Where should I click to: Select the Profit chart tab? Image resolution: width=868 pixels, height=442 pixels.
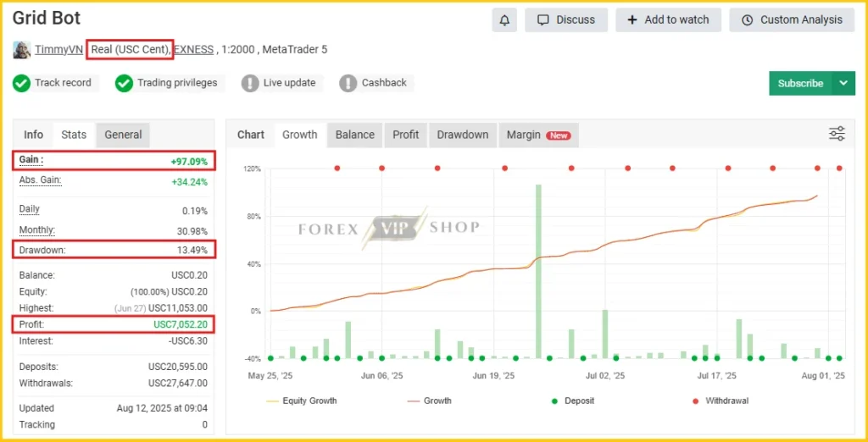tap(406, 135)
